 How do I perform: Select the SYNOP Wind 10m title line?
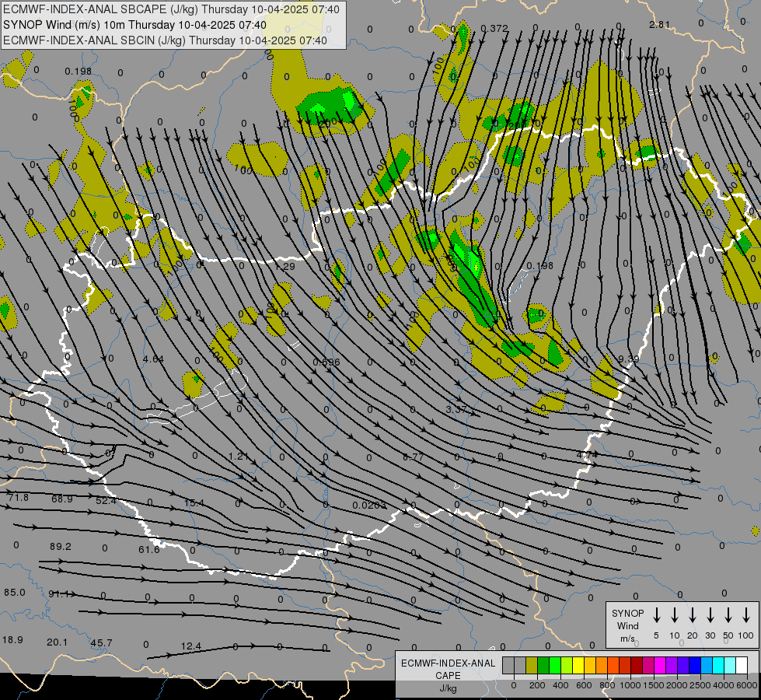click(x=134, y=25)
